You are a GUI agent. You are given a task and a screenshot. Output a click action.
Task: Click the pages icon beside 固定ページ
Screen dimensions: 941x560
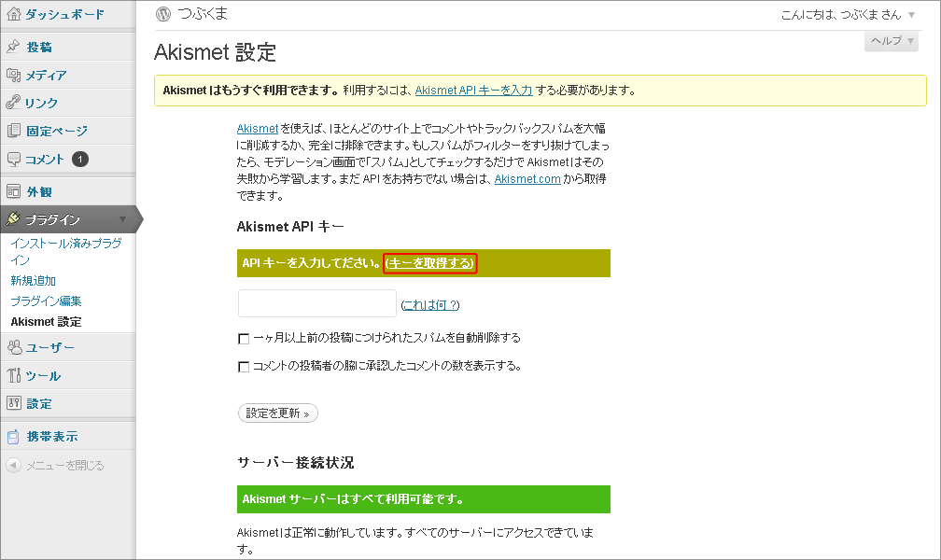(x=13, y=131)
